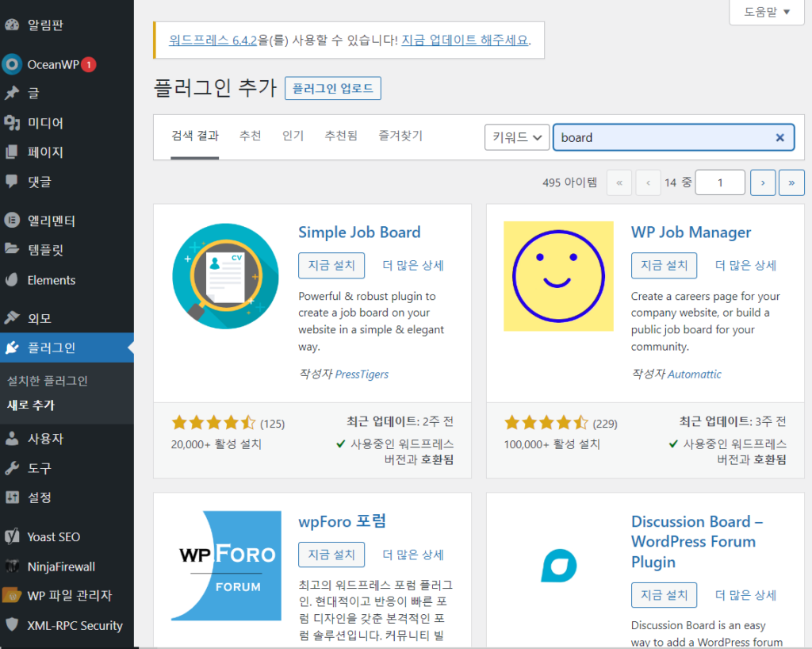
Task: Click the OceanWP notification badge
Action: (x=89, y=64)
